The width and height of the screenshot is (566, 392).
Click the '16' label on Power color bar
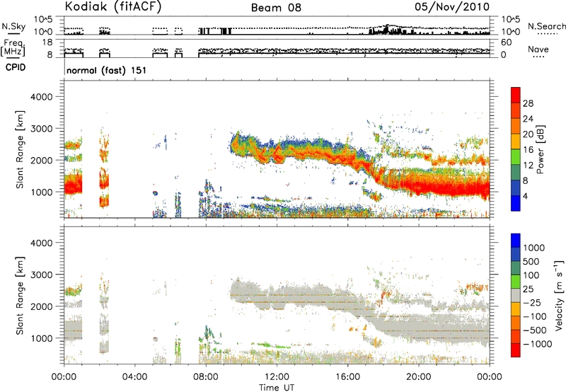(528, 150)
